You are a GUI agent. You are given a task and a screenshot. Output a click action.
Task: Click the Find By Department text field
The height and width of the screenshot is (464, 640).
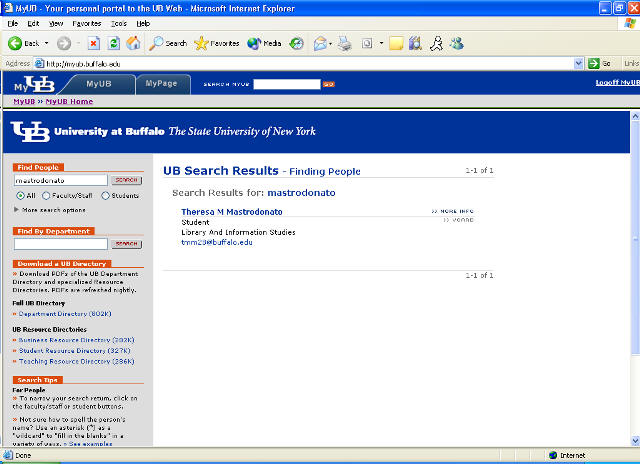pyautogui.click(x=61, y=244)
